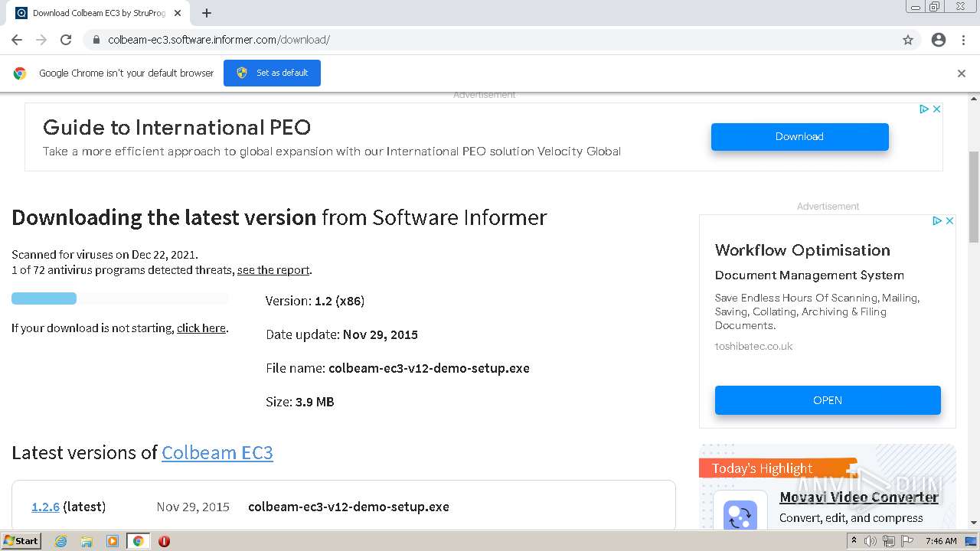
Task: Open the Chrome three-dot menu
Action: pos(963,40)
